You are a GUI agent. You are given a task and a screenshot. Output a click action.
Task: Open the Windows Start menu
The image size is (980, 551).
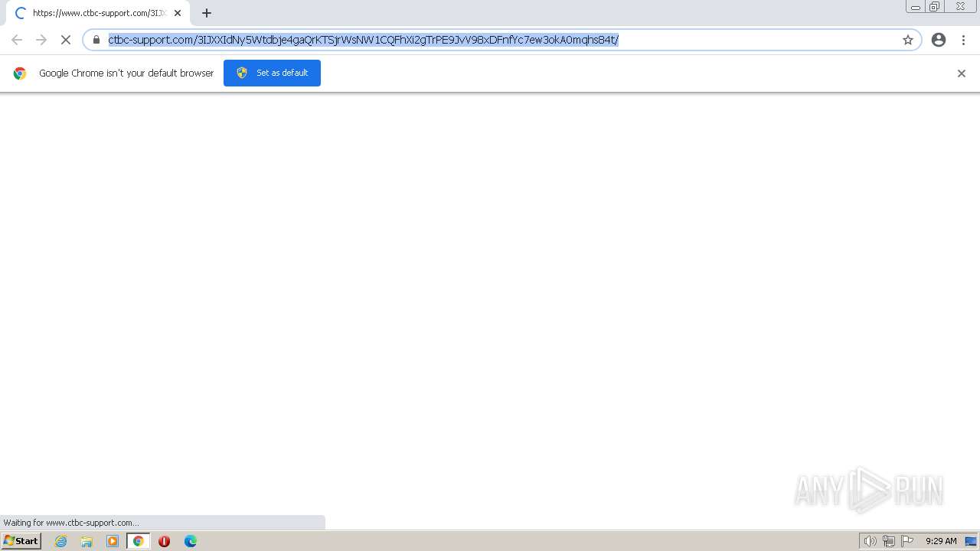(21, 541)
